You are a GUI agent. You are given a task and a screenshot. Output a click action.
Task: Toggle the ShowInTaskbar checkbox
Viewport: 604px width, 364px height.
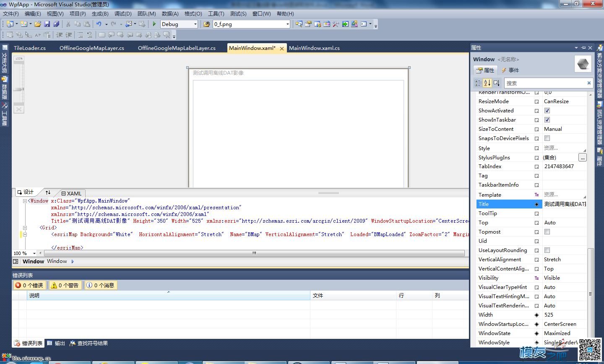tap(547, 120)
